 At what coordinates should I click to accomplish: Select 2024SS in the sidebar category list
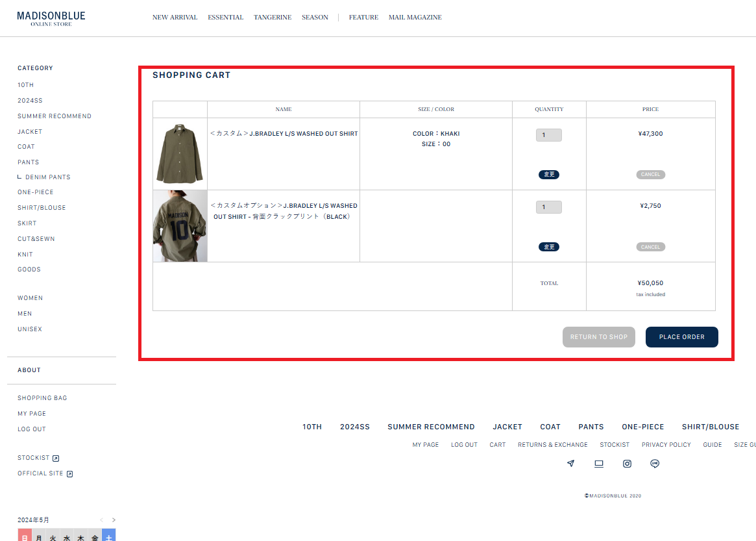click(x=30, y=101)
